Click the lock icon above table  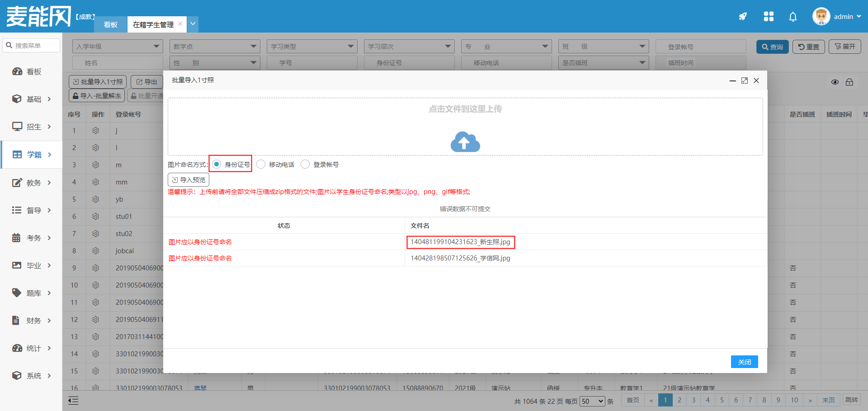tap(849, 82)
